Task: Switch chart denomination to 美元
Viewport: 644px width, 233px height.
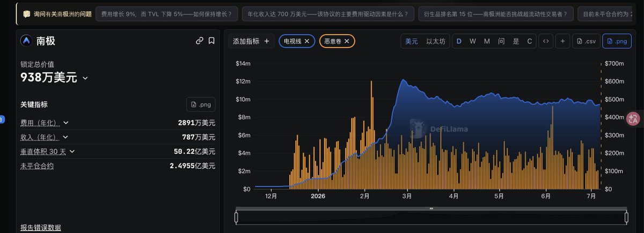Action: 412,41
